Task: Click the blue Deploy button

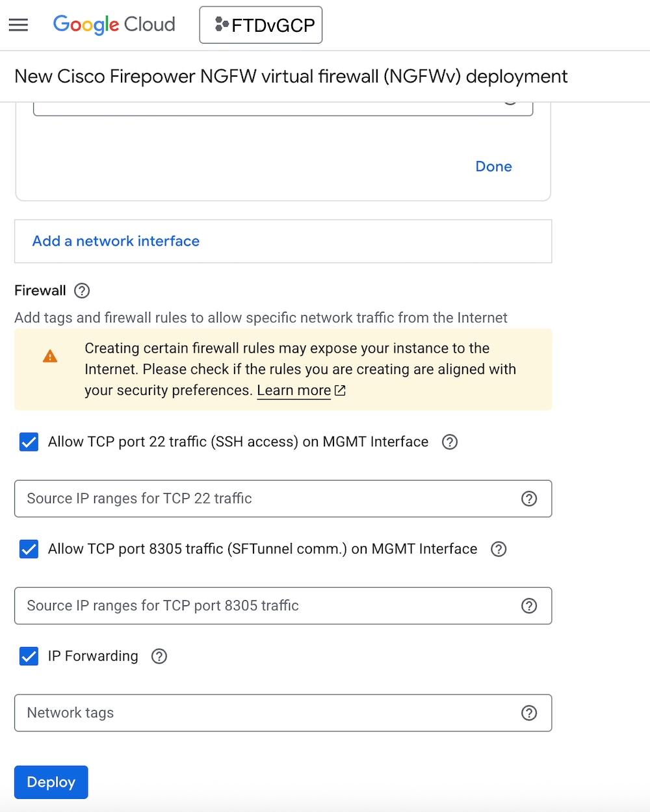Action: [x=51, y=782]
